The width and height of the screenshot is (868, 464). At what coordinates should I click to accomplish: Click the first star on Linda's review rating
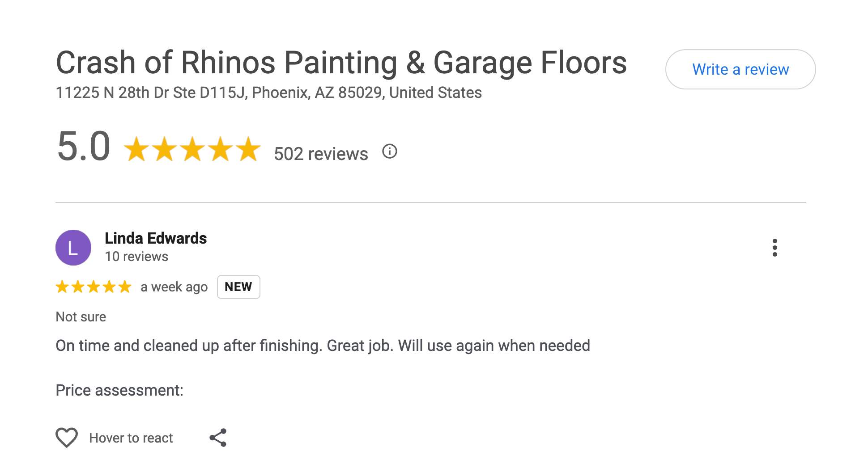tap(62, 287)
